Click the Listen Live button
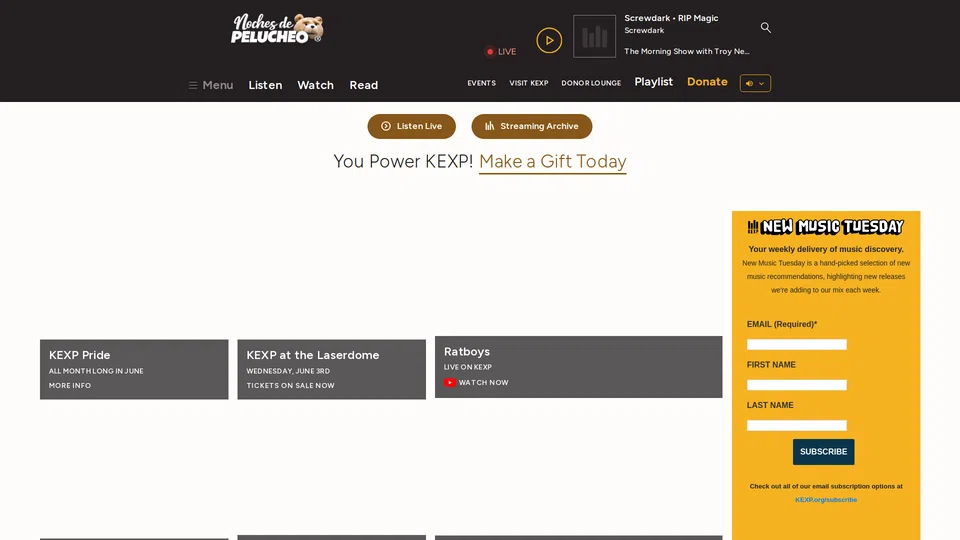Viewport: 960px width, 540px height. (411, 126)
